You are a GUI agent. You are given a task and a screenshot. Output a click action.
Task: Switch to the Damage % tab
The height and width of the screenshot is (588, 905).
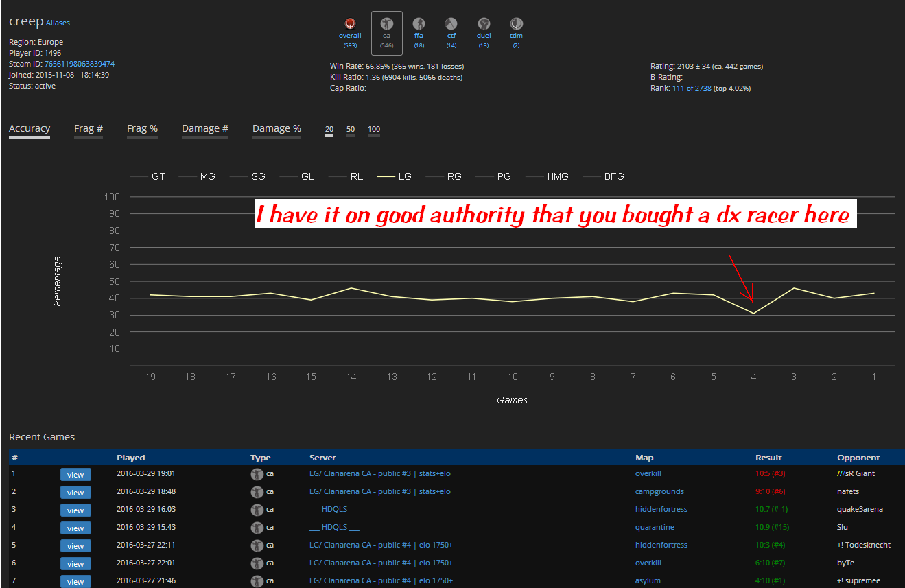(x=277, y=129)
